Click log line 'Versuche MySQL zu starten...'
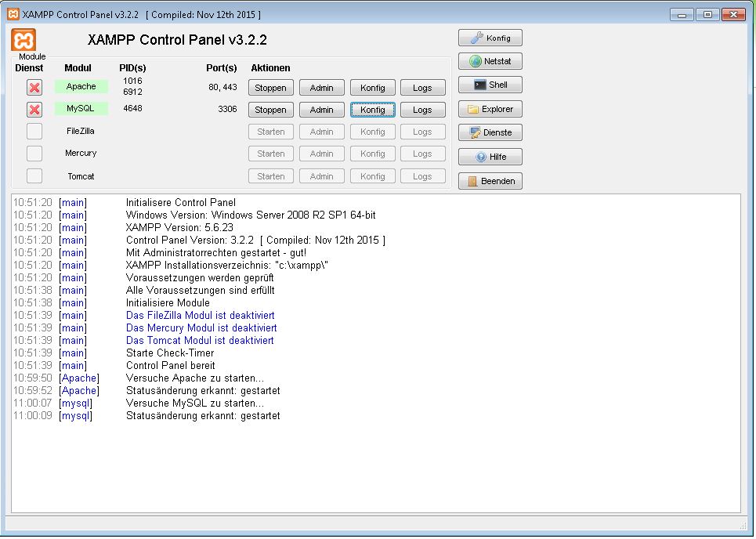 (x=195, y=403)
